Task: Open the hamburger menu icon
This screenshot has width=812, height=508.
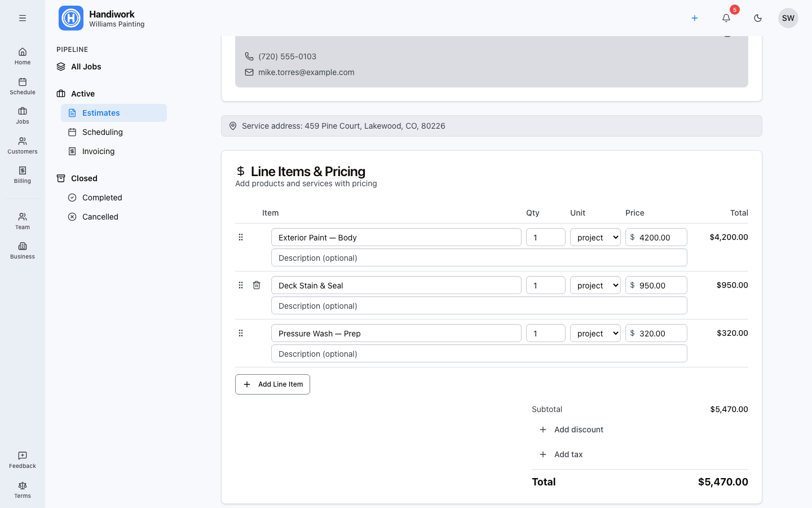Action: coord(23,18)
